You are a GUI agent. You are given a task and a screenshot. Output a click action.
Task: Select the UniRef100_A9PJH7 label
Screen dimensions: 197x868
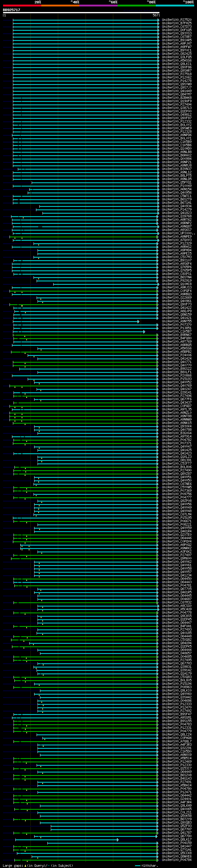pos(177,43)
